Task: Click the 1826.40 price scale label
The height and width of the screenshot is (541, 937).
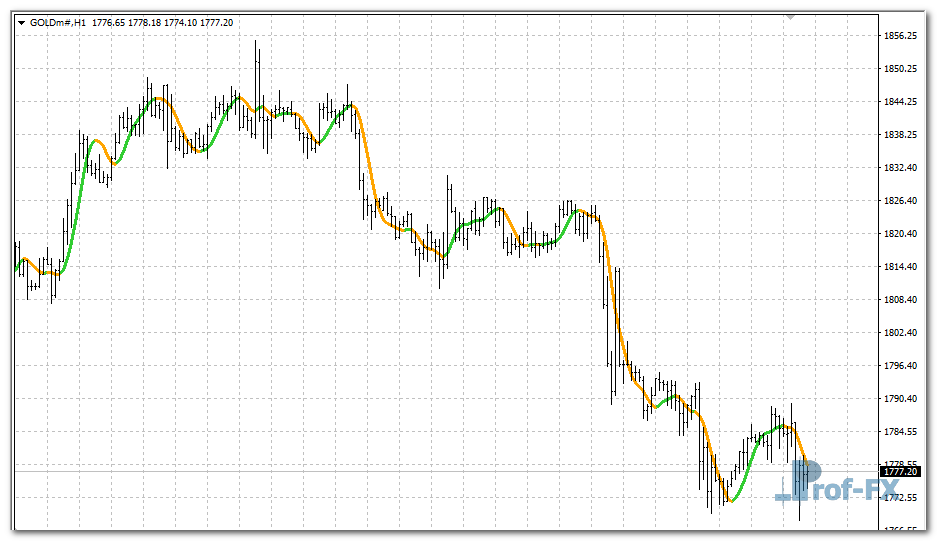Action: (x=901, y=201)
